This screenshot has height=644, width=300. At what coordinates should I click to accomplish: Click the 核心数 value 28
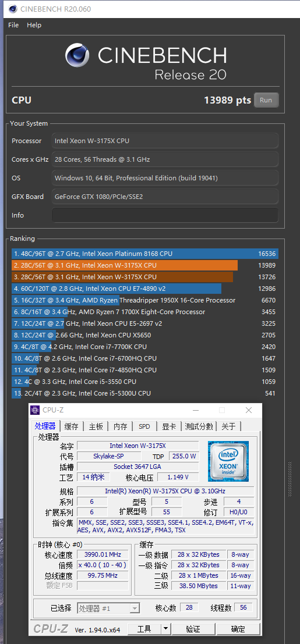coord(189,607)
